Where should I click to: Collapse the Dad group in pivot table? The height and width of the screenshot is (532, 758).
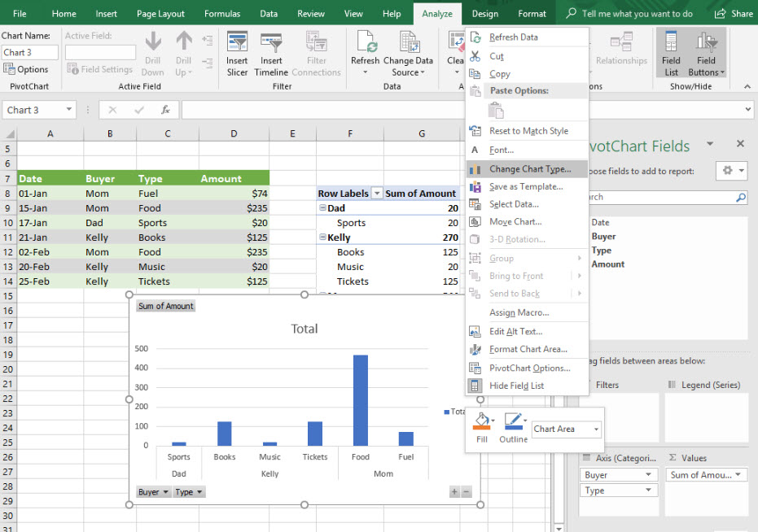(x=322, y=208)
